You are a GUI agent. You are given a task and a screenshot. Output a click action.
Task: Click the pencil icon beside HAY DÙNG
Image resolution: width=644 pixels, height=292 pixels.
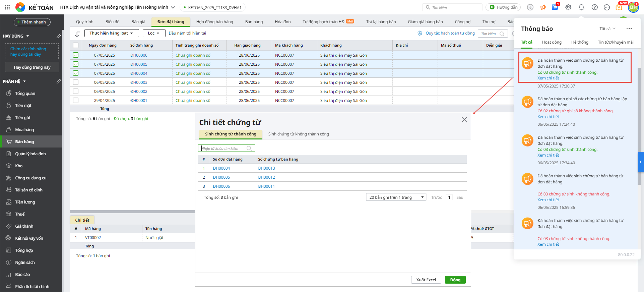pos(59,36)
